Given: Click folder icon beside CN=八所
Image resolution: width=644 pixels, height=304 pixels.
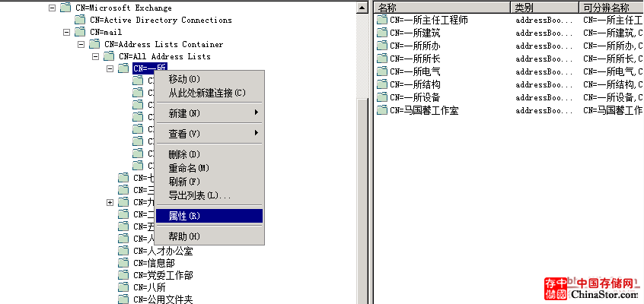Looking at the screenshot, I should tap(123, 287).
